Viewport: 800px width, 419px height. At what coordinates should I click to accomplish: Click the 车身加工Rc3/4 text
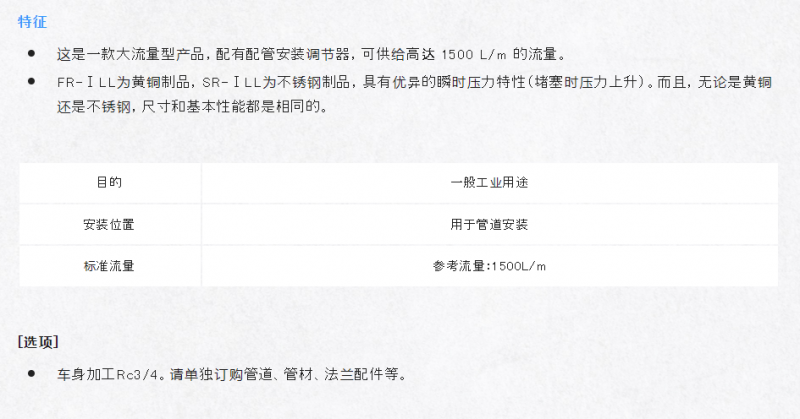coord(106,374)
